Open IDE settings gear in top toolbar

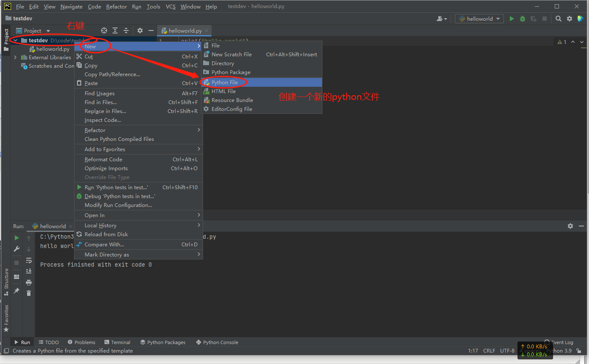point(570,19)
